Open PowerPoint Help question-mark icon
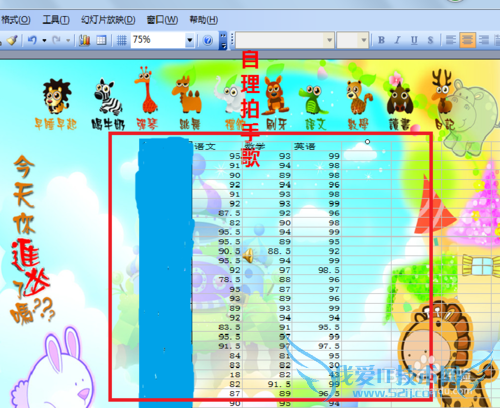Viewport: 500px width, 408px height. click(x=208, y=40)
